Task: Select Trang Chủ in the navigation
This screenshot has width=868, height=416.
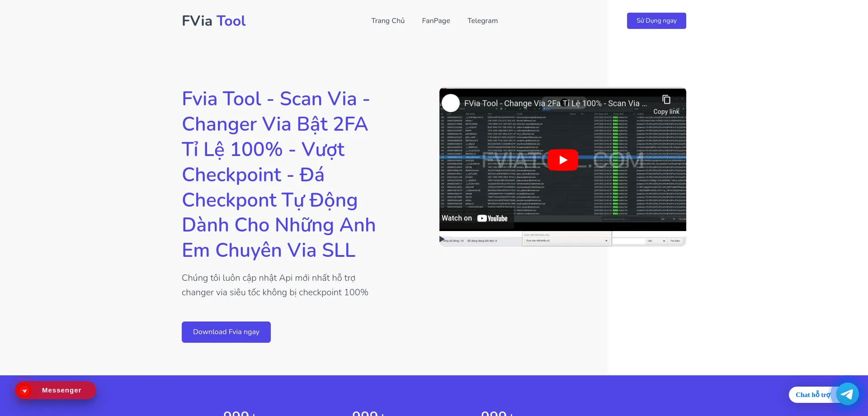Action: tap(387, 21)
